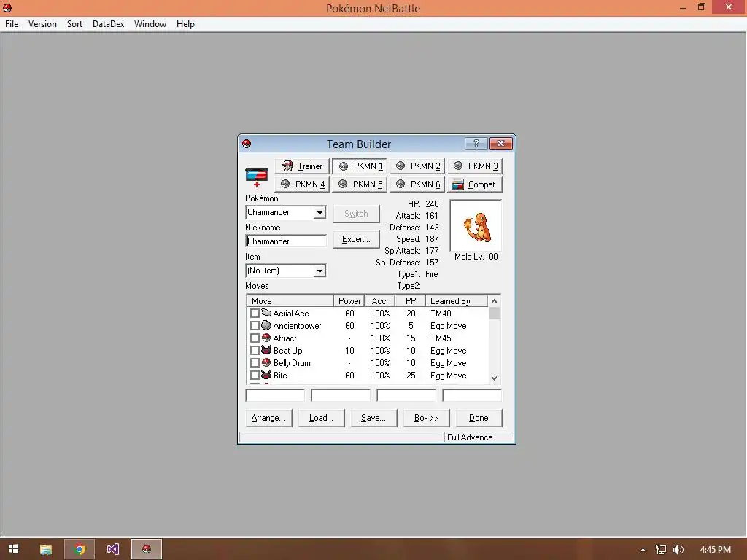The width and height of the screenshot is (747, 560).
Task: Expand the Pokémon species dropdown
Action: coord(320,212)
